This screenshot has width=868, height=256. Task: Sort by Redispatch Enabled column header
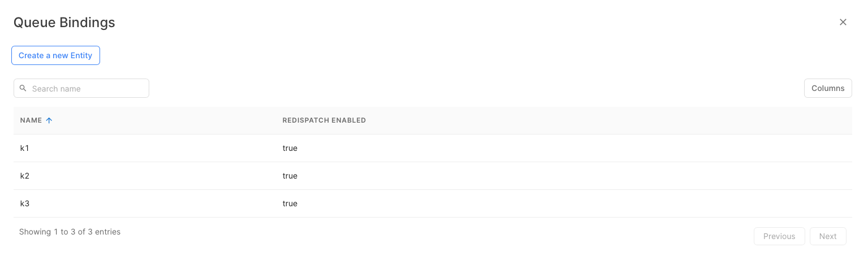tap(324, 120)
